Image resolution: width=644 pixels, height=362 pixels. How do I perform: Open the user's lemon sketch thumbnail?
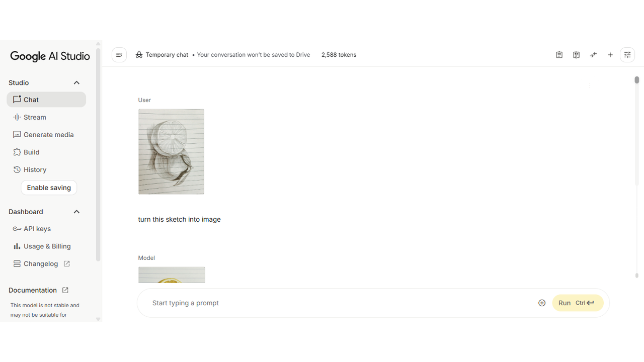[171, 151]
